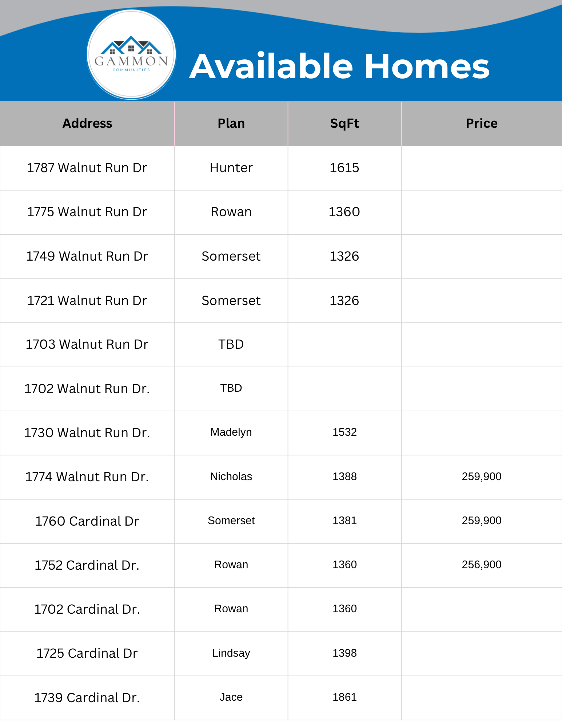Click the Hunter plan cell
Image resolution: width=562 pixels, height=728 pixels.
pos(231,168)
